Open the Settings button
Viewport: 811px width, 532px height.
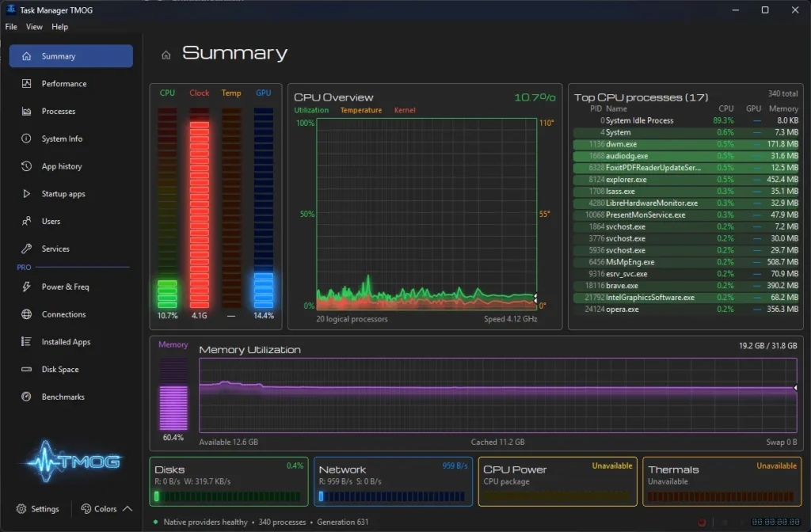coord(38,509)
